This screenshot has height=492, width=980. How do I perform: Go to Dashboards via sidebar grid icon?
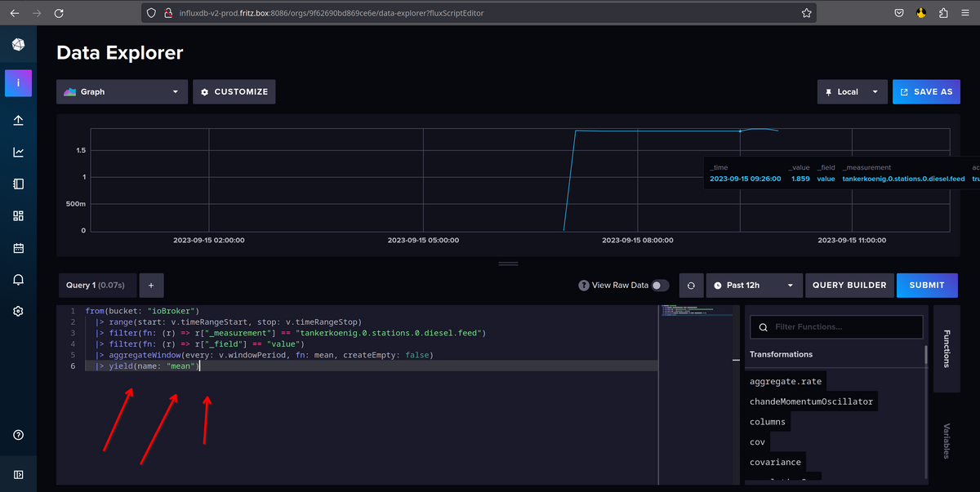[x=18, y=215]
